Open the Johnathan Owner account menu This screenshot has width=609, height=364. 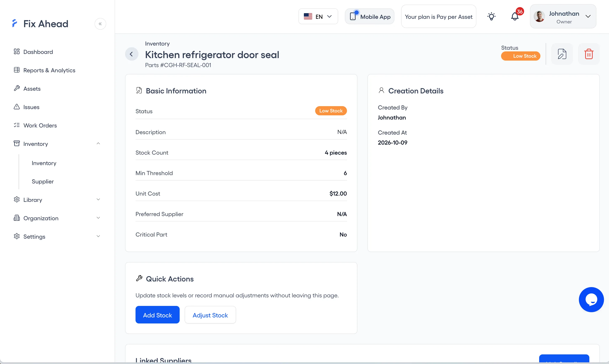coord(563,17)
